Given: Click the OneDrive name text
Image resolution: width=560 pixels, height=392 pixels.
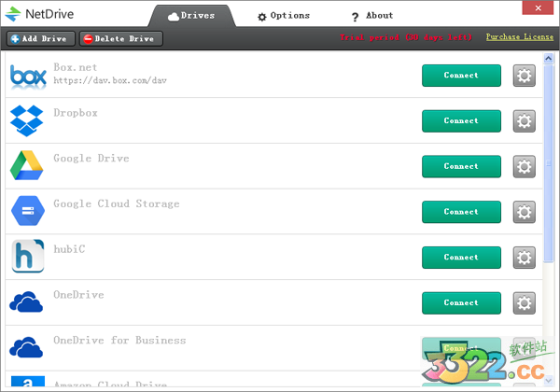Looking at the screenshot, I should pos(78,295).
